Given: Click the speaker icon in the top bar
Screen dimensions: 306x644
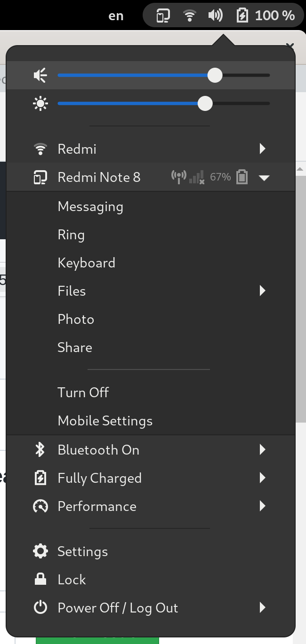Looking at the screenshot, I should [x=215, y=15].
